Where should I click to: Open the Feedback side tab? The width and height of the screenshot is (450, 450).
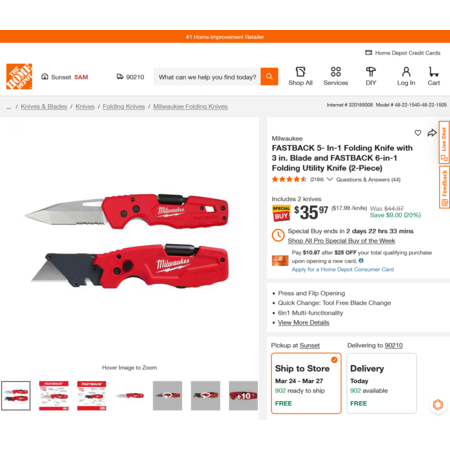click(444, 187)
